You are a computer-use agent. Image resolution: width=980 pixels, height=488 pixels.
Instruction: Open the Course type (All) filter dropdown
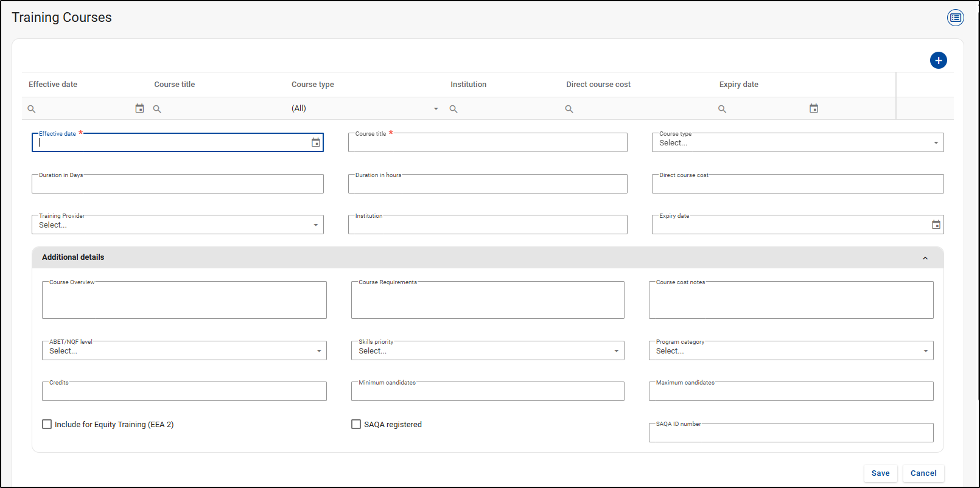(x=365, y=108)
